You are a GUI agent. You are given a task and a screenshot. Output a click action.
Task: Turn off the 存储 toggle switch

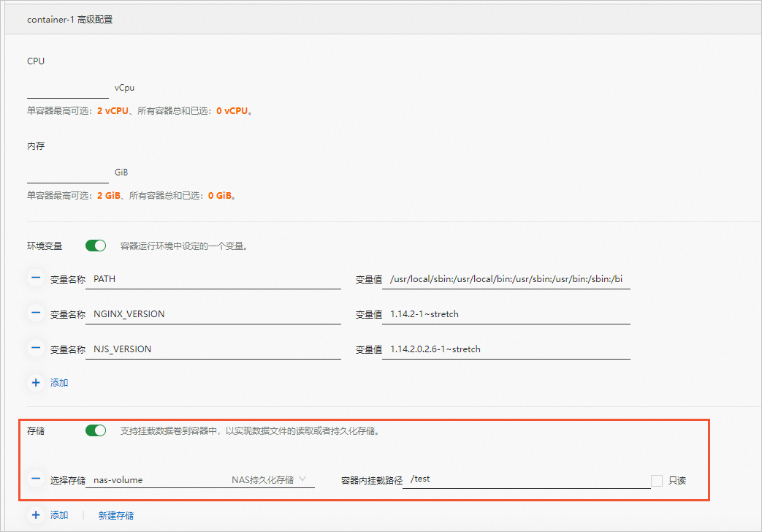click(95, 430)
